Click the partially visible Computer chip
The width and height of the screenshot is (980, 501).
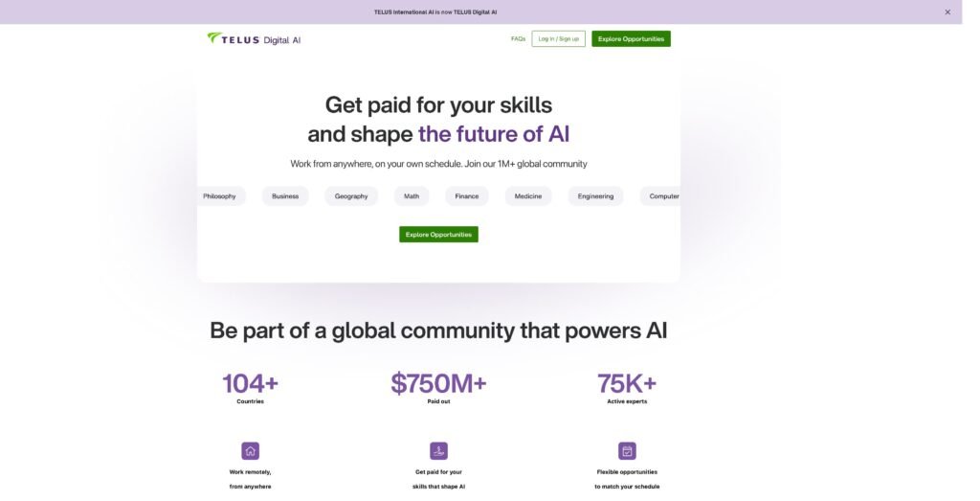pyautogui.click(x=662, y=196)
